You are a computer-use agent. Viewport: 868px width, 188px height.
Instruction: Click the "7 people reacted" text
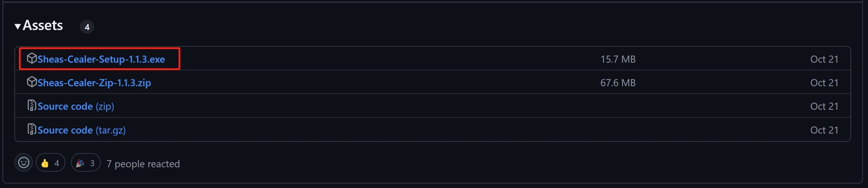point(143,164)
